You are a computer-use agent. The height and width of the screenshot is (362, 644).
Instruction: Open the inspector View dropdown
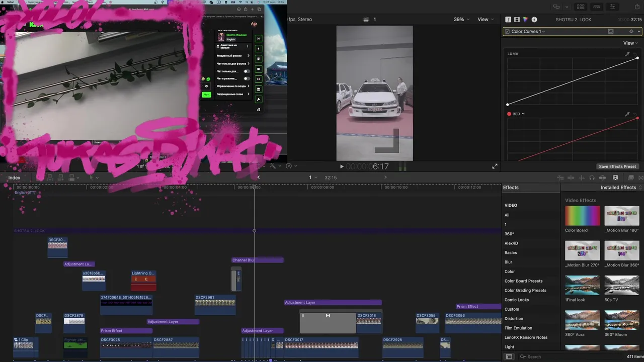pyautogui.click(x=631, y=43)
